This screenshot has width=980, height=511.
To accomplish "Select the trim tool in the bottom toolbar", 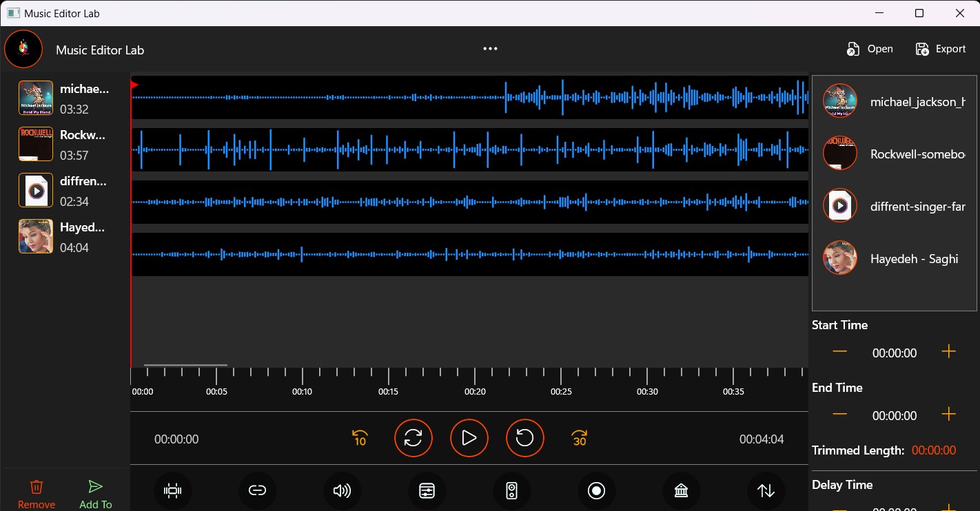I will [173, 490].
